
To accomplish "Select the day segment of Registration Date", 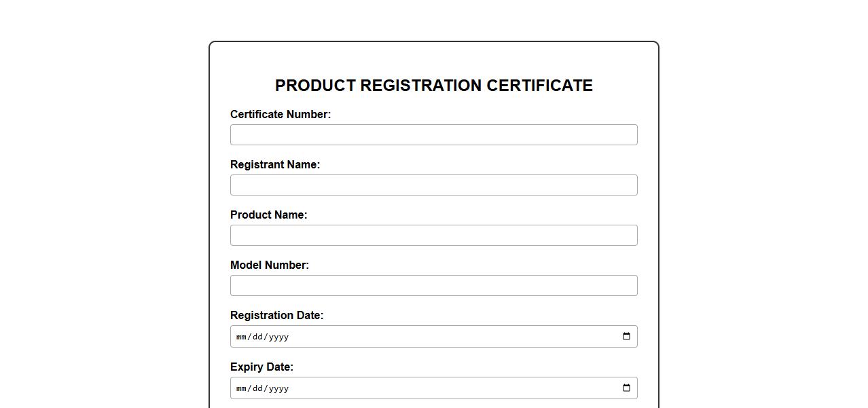I will click(257, 337).
